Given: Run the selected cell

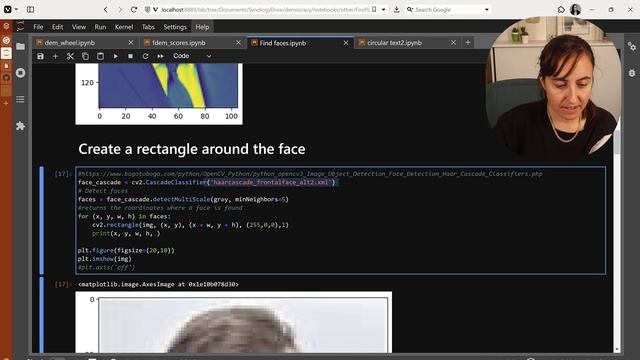Looking at the screenshot, I should (116, 56).
